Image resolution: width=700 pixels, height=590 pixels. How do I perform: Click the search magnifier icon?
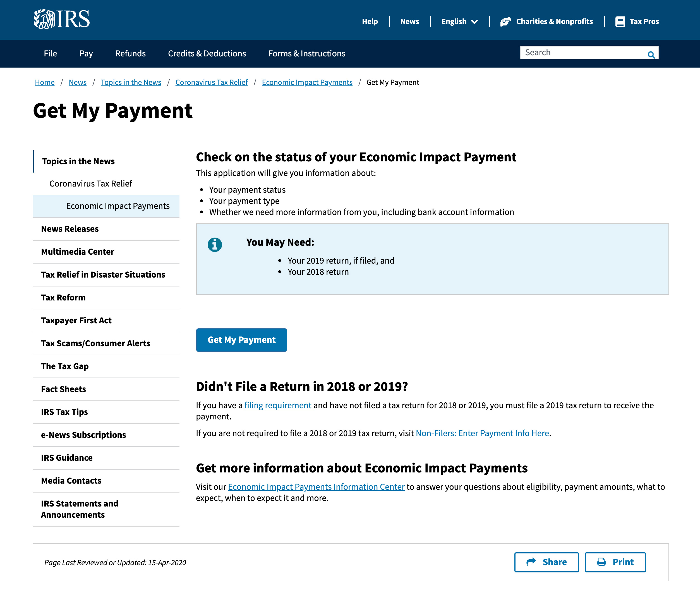pyautogui.click(x=651, y=54)
